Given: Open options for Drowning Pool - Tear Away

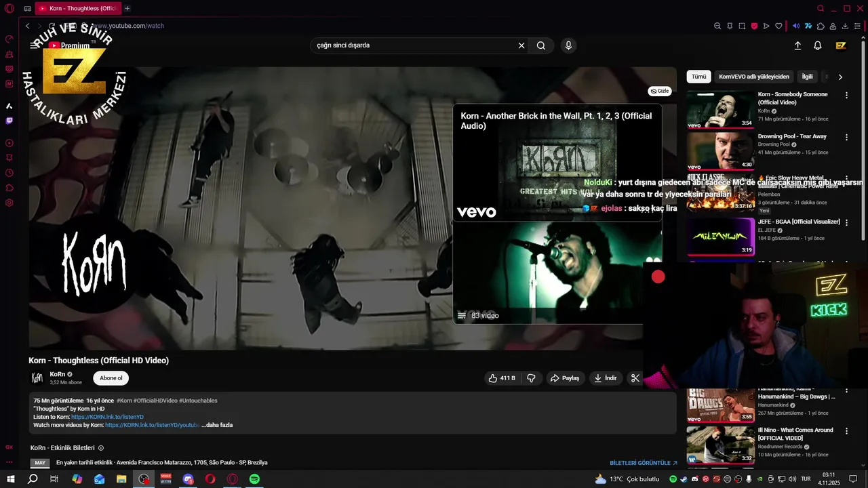Looking at the screenshot, I should click(x=846, y=138).
